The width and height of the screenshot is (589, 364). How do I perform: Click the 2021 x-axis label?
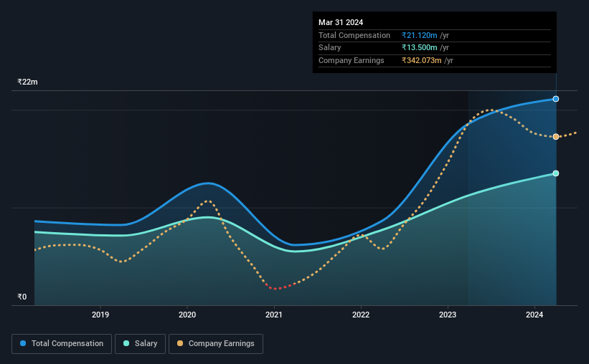point(274,315)
